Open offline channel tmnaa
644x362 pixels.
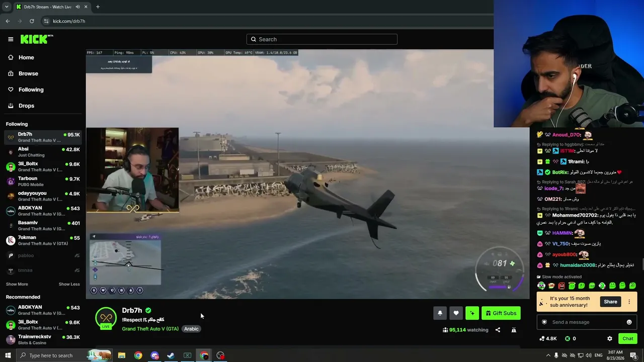[43, 270]
